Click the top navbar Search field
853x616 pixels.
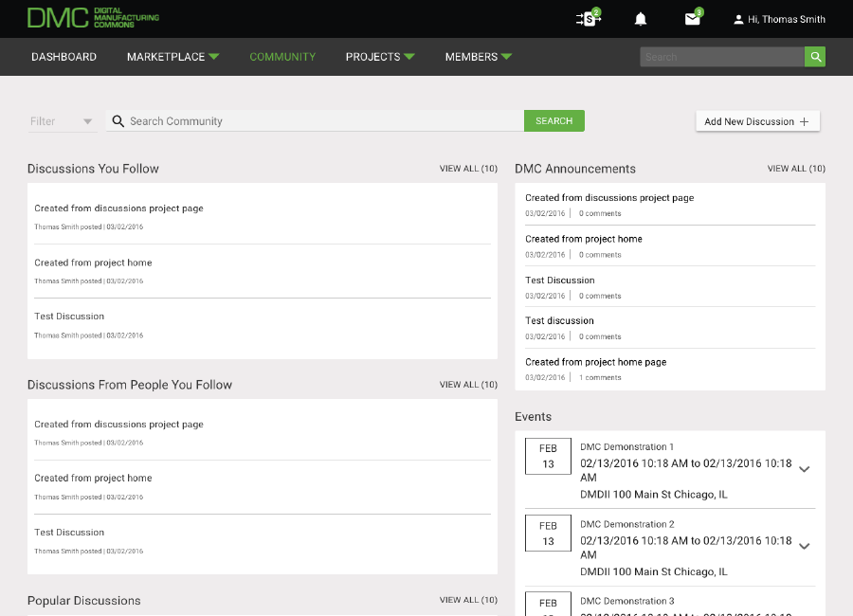722,57
